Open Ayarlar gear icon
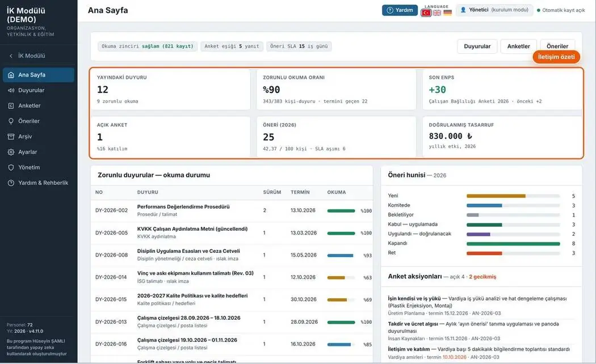This screenshot has width=596, height=364. pos(11,152)
